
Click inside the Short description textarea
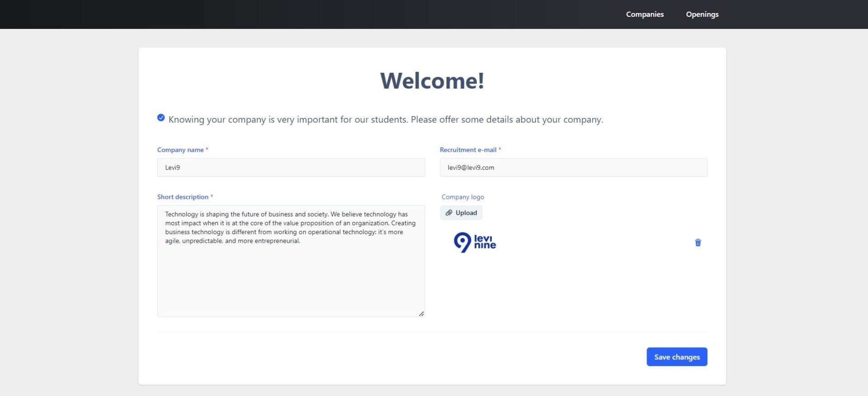291,271
